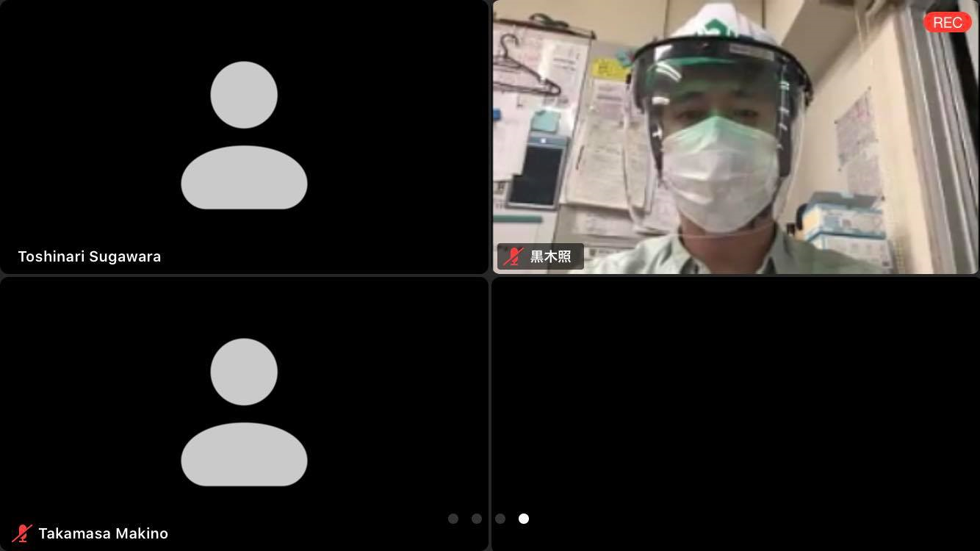Switch to the second page dot
The image size is (980, 551).
point(477,519)
